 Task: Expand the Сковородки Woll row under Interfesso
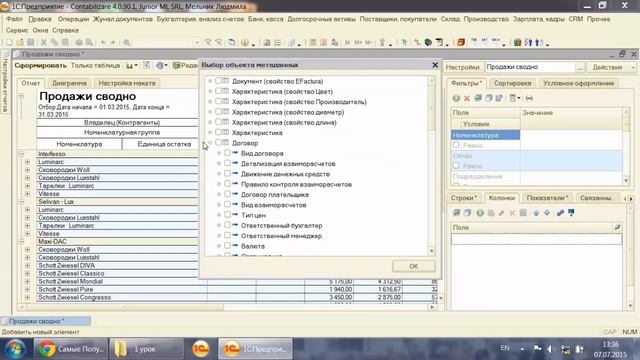tap(27, 170)
